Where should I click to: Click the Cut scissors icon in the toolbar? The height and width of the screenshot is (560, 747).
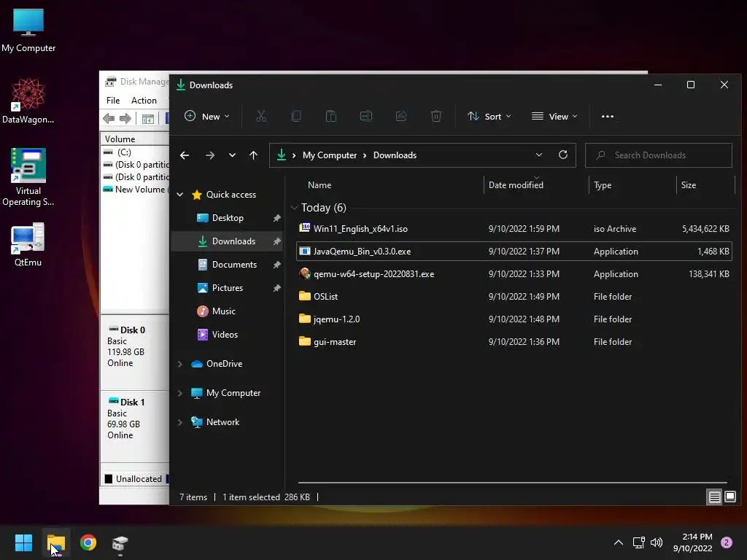(x=261, y=116)
